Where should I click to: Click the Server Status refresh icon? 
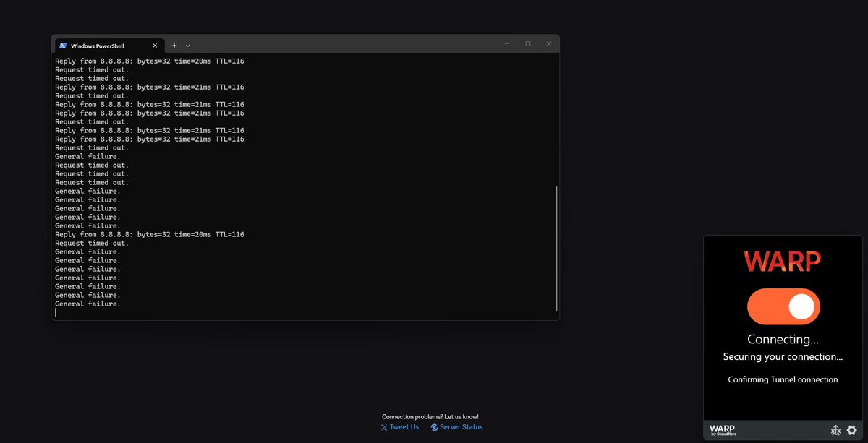(434, 427)
